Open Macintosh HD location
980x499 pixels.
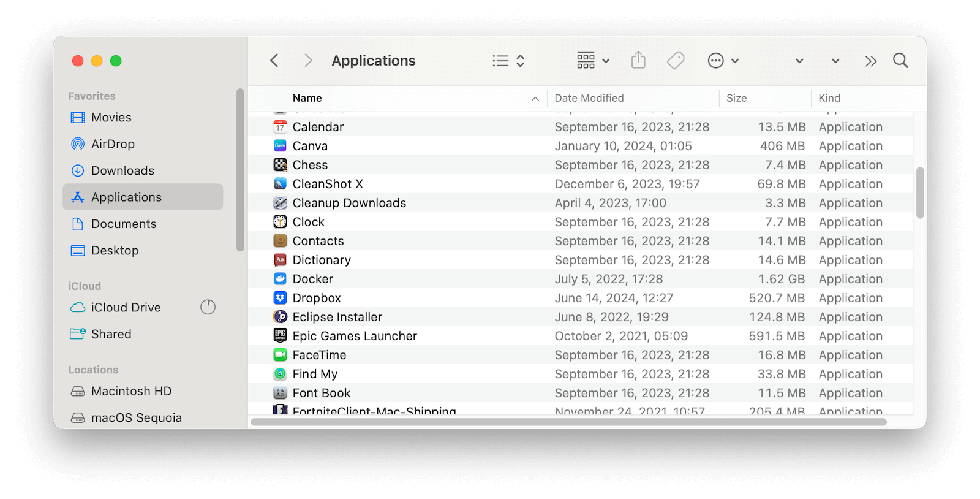[143, 391]
